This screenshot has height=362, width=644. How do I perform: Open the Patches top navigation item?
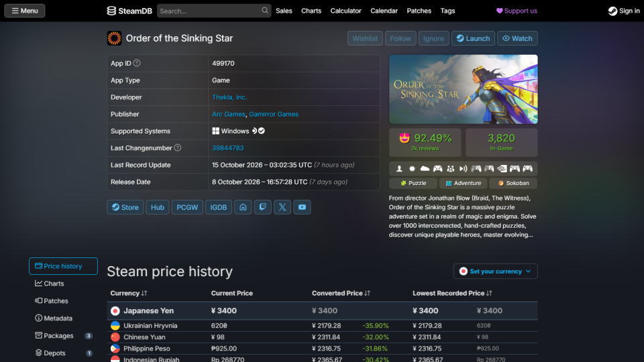419,11
